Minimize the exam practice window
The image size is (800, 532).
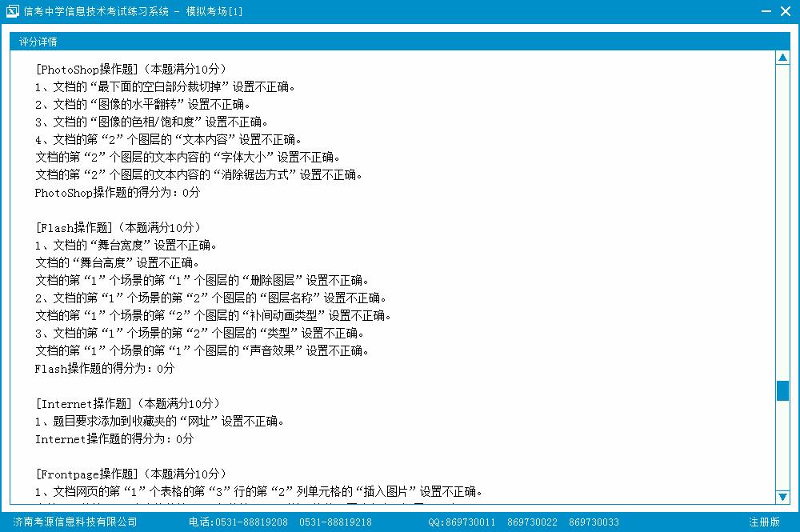point(766,11)
